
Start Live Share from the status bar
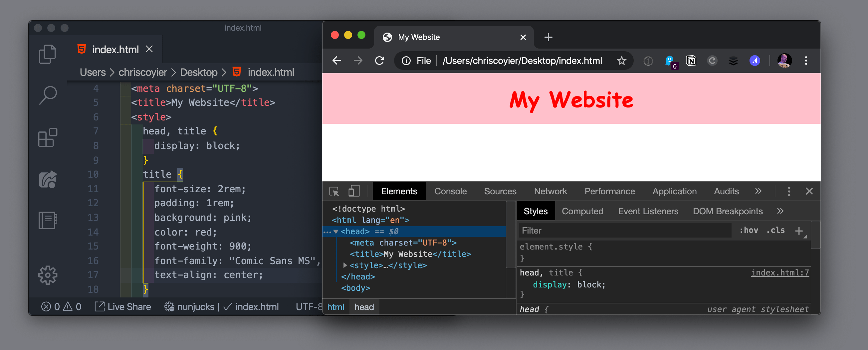(x=123, y=306)
